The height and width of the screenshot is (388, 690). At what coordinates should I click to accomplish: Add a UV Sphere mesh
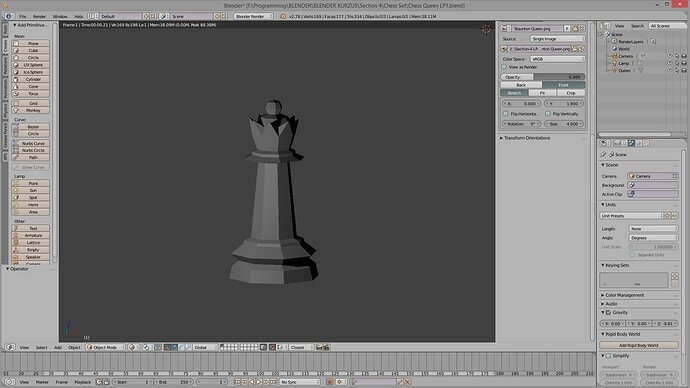tap(31, 65)
